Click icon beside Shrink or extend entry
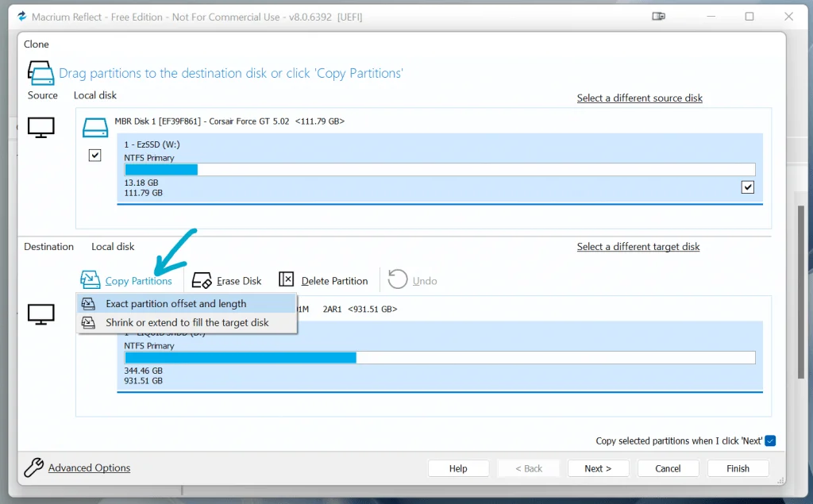The height and width of the screenshot is (504, 813). 89,322
